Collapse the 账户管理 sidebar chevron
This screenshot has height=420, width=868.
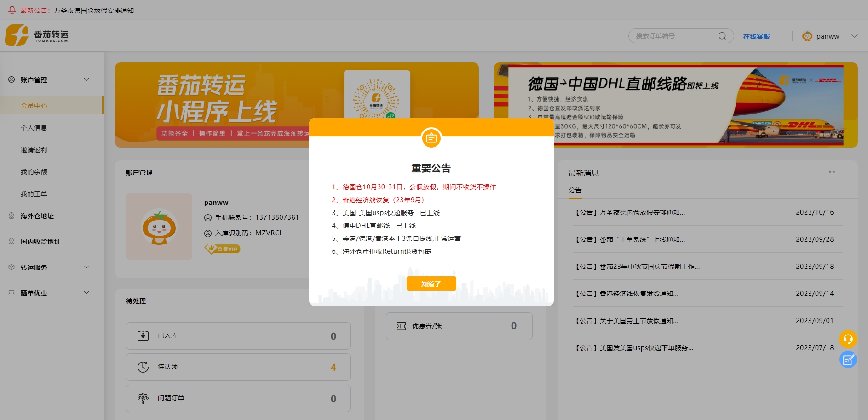tap(86, 79)
